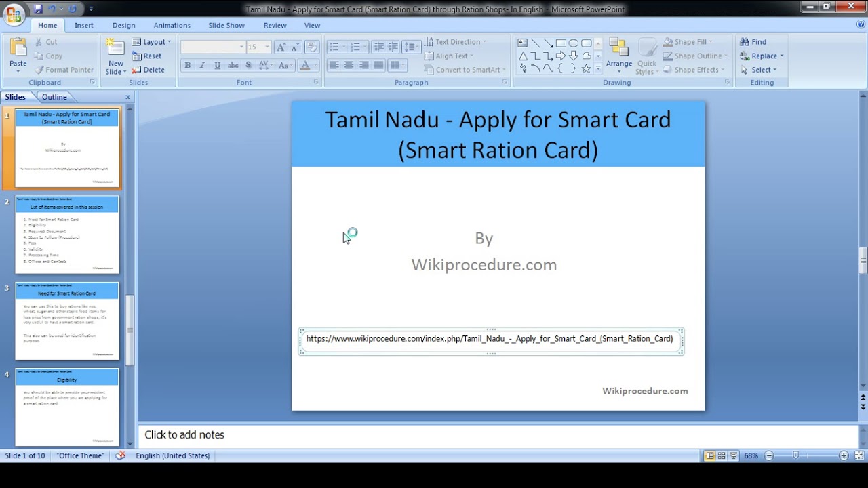Align text left
Viewport: 868px width, 488px height.
[334, 65]
